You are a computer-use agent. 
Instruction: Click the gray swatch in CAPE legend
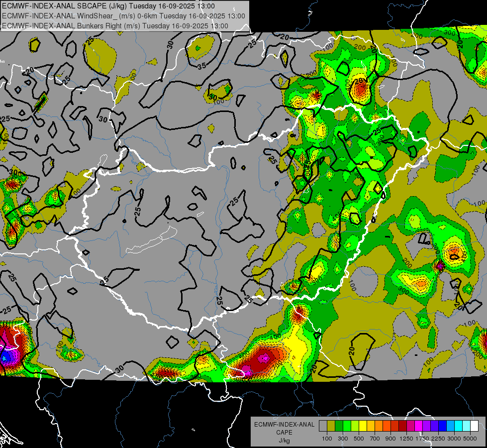click(x=323, y=426)
